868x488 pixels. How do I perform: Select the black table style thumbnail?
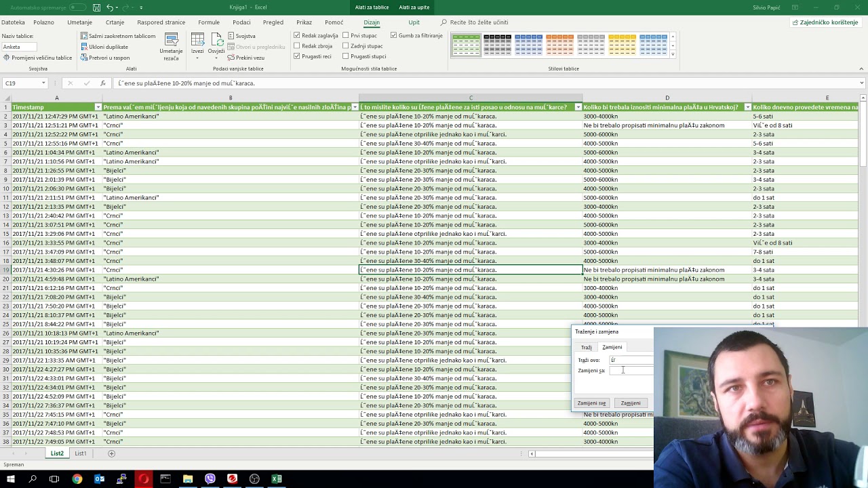(497, 45)
